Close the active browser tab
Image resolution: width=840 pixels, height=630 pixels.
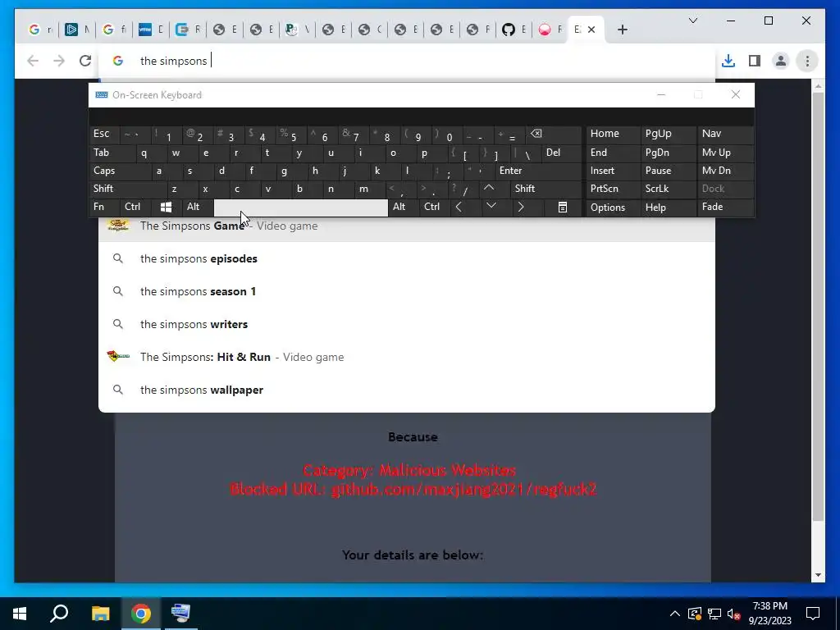pyautogui.click(x=591, y=30)
